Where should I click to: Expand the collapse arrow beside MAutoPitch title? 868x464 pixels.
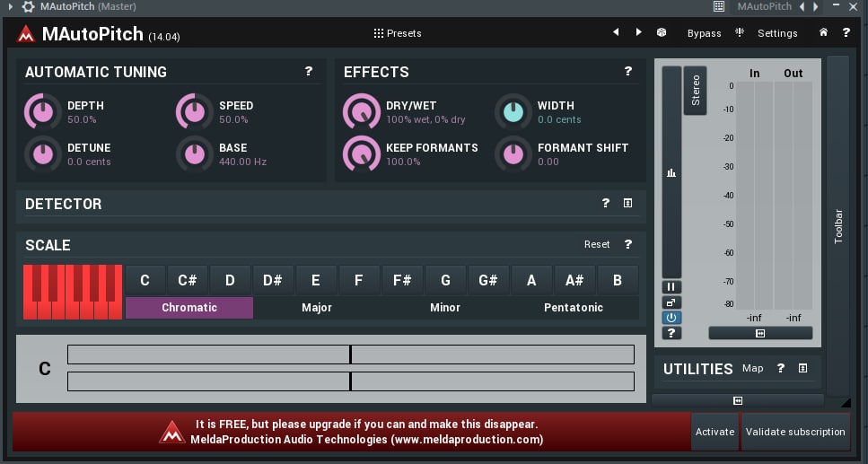pos(10,6)
